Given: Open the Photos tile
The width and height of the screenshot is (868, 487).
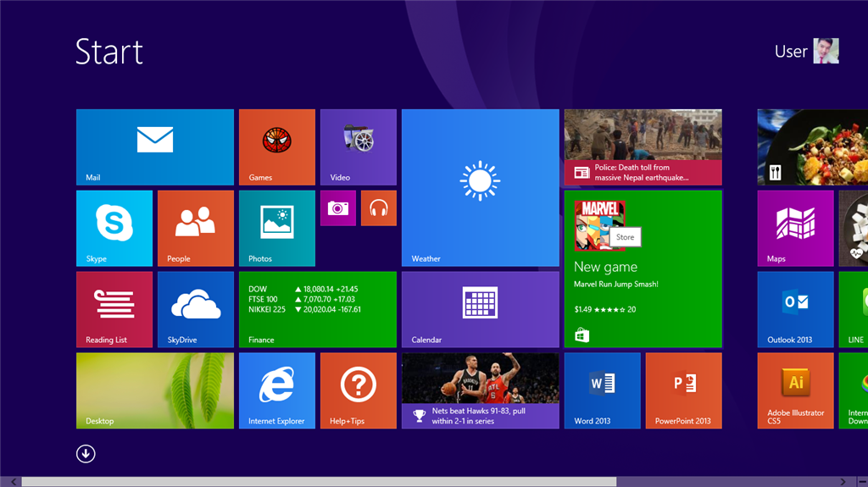Looking at the screenshot, I should 277,229.
